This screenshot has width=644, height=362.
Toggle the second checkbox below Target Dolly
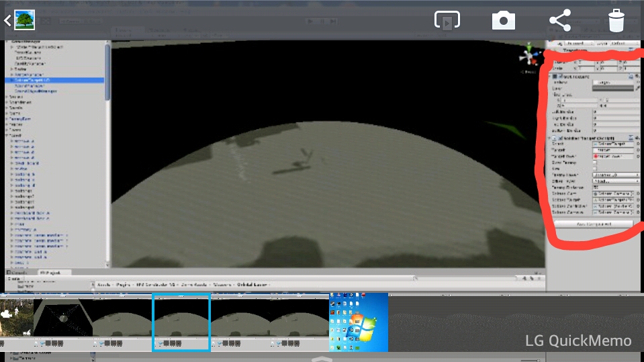click(x=595, y=169)
